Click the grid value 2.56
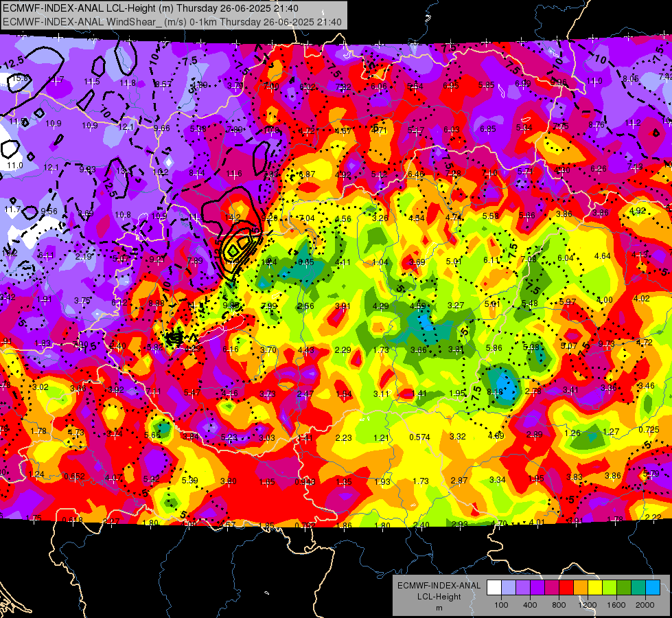Image resolution: width=672 pixels, height=618 pixels. pyautogui.click(x=305, y=306)
